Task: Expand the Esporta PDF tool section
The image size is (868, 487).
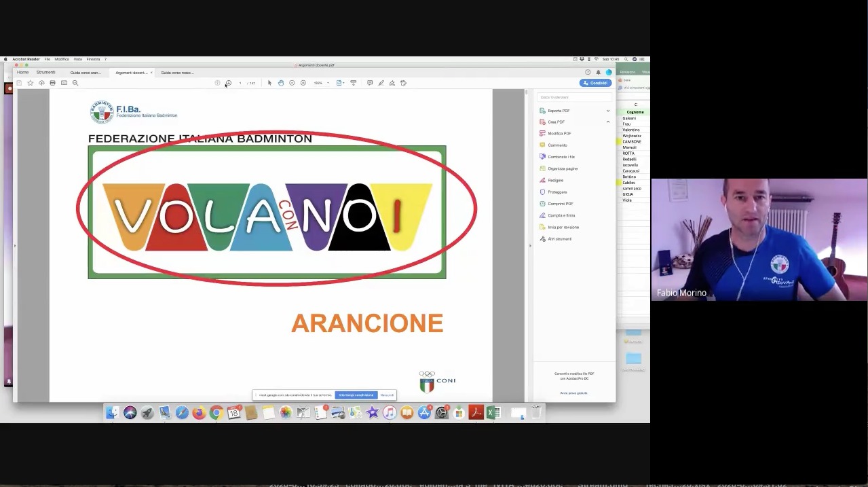Action: coord(608,111)
